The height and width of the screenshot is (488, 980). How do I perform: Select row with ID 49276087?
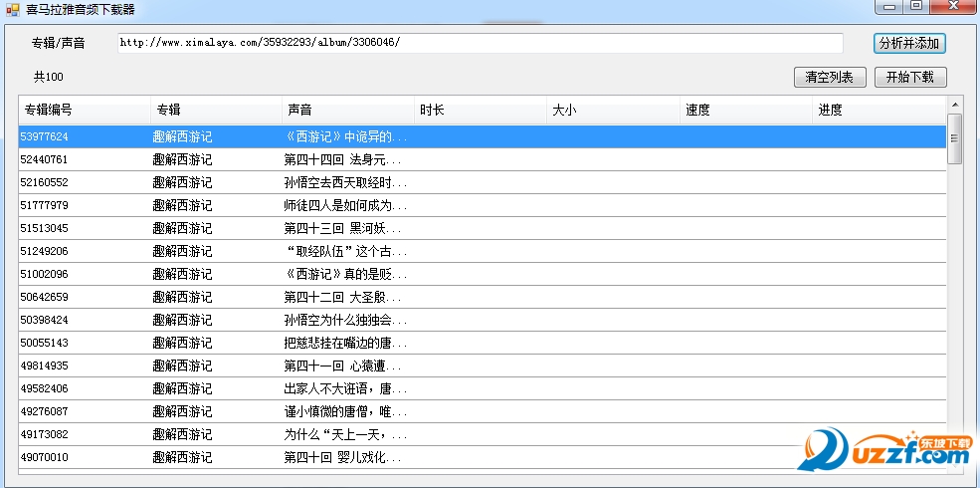click(x=482, y=411)
